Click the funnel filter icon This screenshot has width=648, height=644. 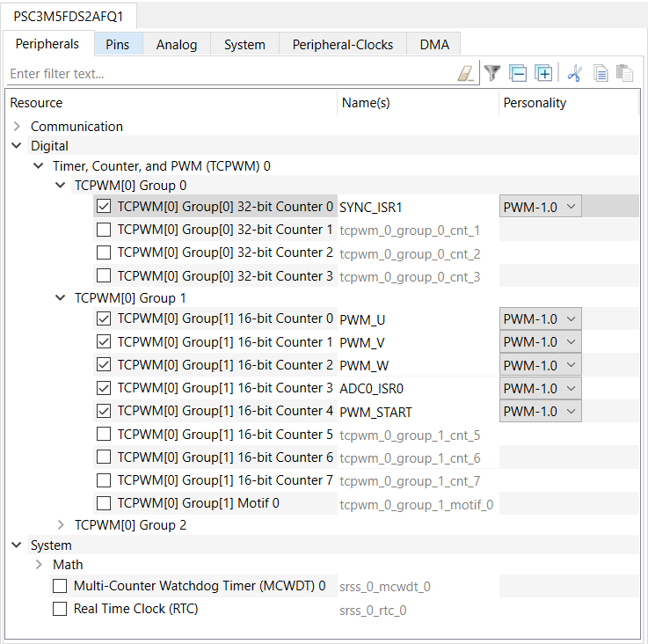coord(492,73)
